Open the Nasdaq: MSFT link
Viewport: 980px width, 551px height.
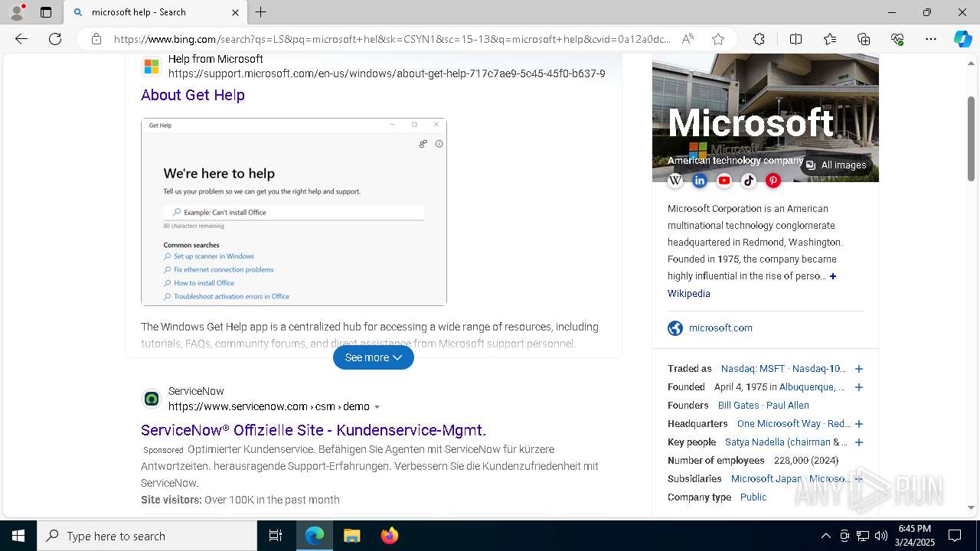753,369
